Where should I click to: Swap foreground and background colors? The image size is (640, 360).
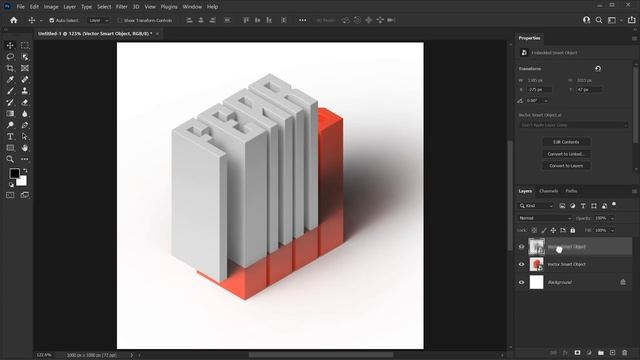tap(25, 170)
